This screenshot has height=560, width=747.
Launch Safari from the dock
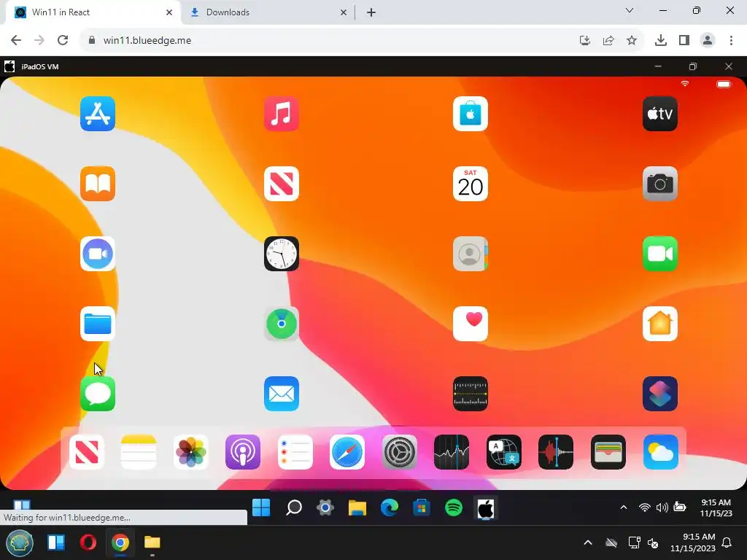(x=347, y=452)
